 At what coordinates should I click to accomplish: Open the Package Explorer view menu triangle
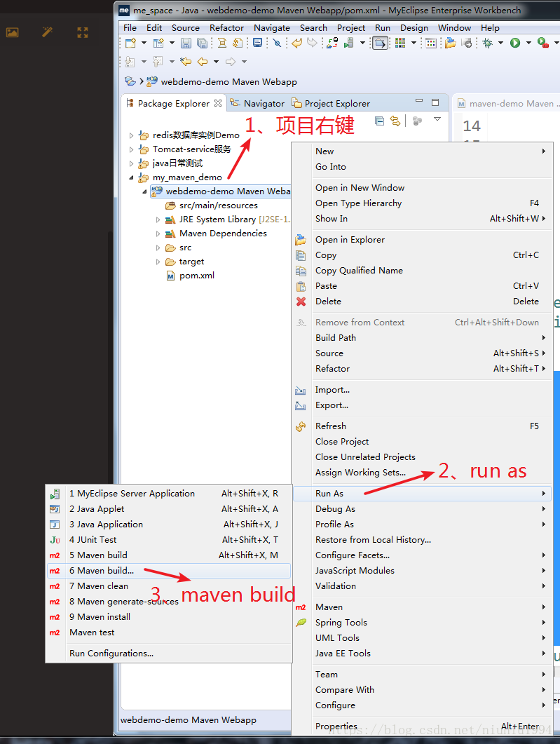pyautogui.click(x=437, y=119)
